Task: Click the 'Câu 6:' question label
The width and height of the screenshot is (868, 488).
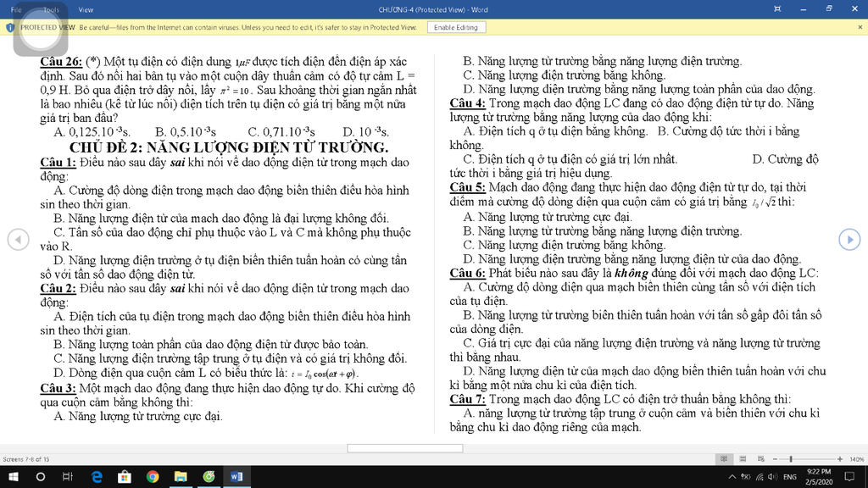Action: [467, 274]
